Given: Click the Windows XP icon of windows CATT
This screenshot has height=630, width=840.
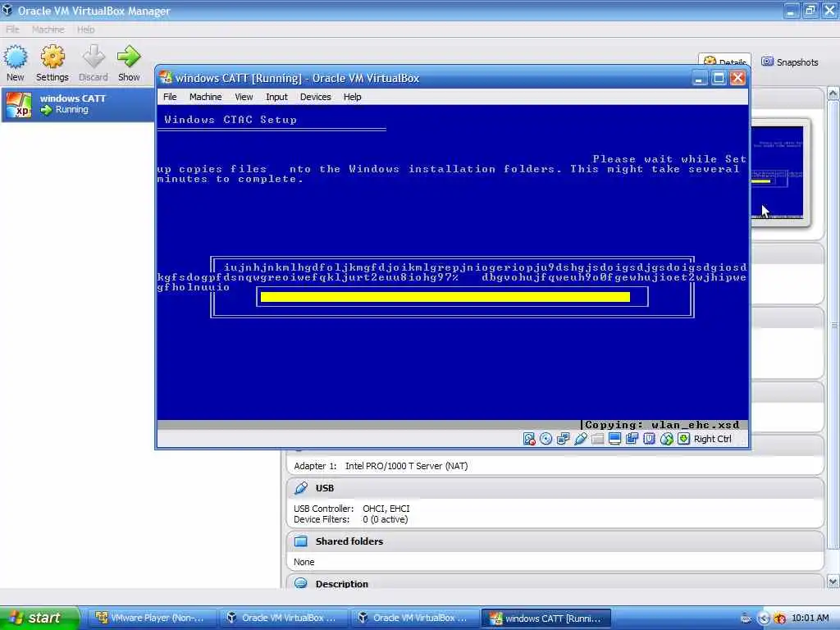Looking at the screenshot, I should 20,104.
